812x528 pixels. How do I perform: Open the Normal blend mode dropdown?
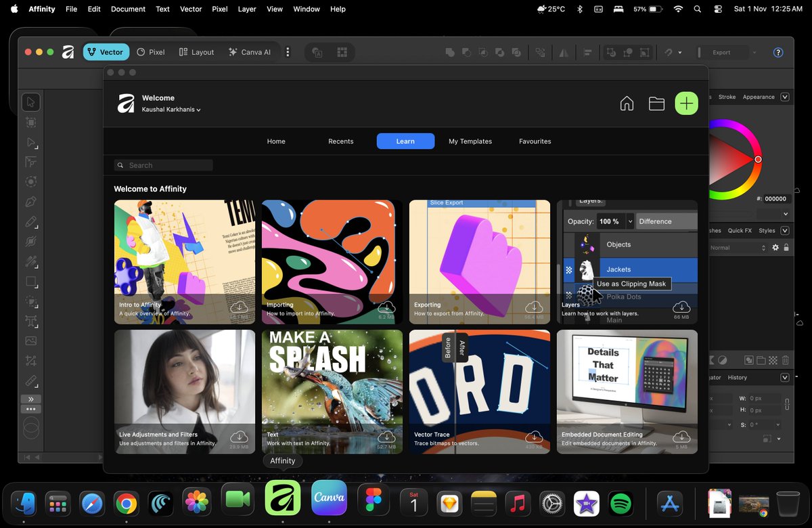click(x=738, y=248)
